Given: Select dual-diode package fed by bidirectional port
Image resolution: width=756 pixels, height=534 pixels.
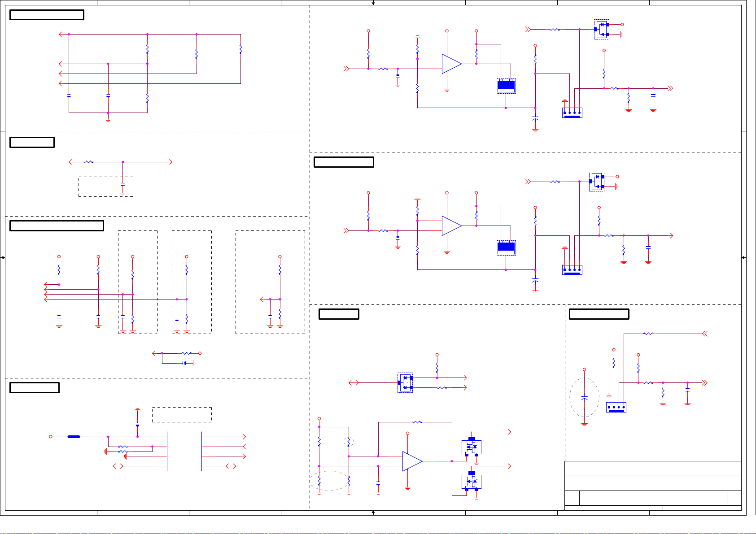Looking at the screenshot, I should [x=405, y=382].
